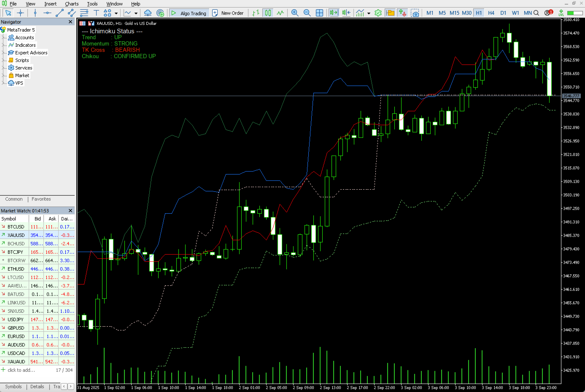Viewport: 585px width, 392px height.
Task: Select the text label tool
Action: 96,13
